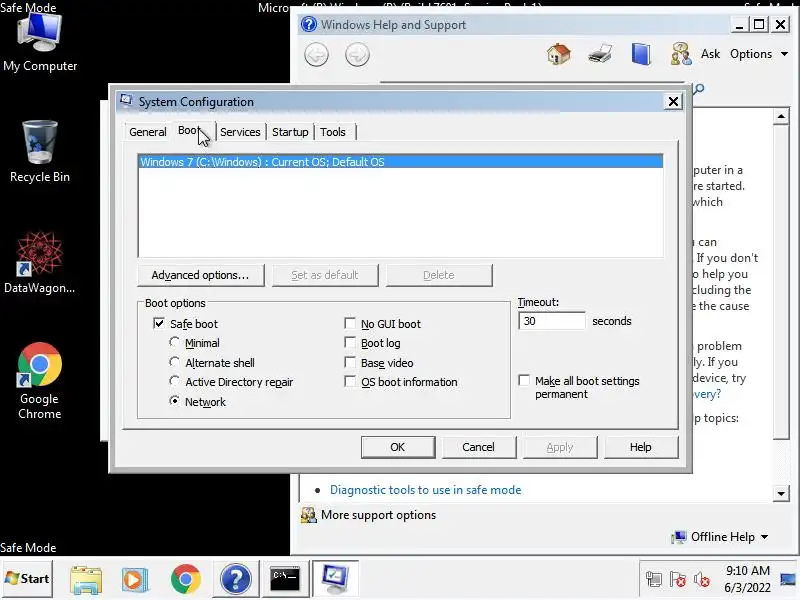Viewport: 800px width, 600px height.
Task: Launch Chrome from the taskbar
Action: point(186,580)
